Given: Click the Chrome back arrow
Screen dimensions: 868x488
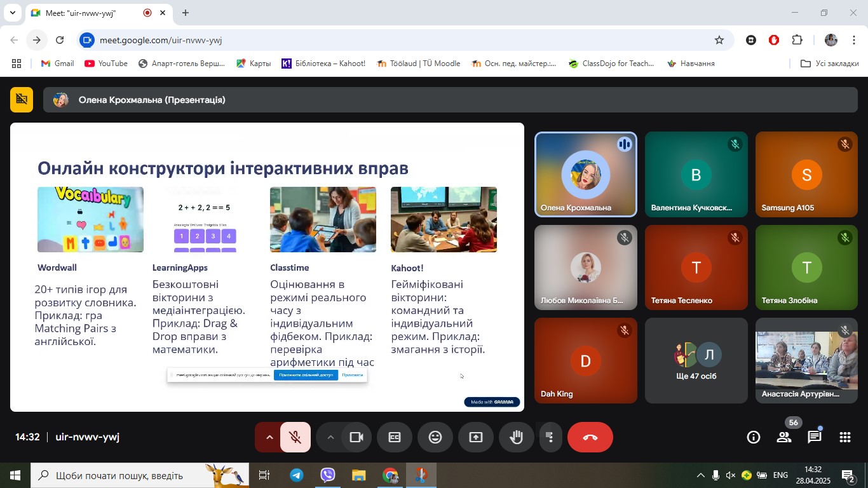Looking at the screenshot, I should click(x=14, y=40).
